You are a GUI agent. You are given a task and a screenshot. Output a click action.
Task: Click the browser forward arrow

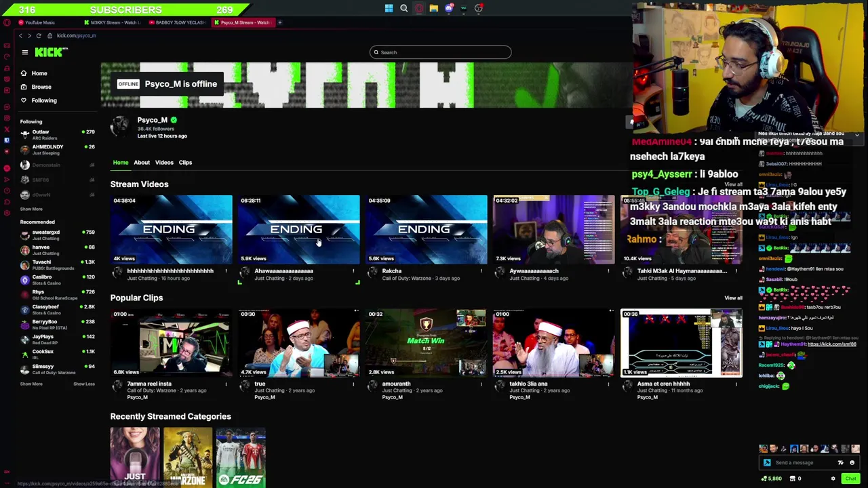click(x=29, y=35)
